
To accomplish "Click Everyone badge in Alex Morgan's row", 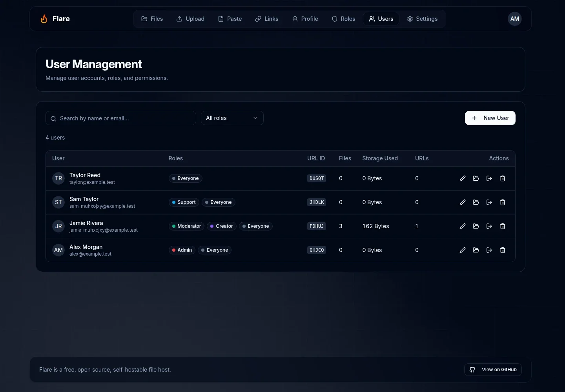I will (x=215, y=250).
